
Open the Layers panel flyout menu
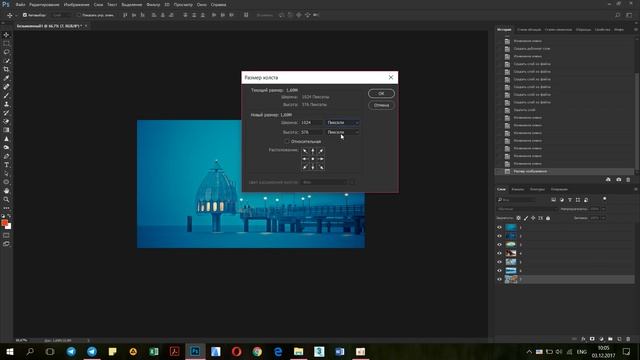point(636,189)
